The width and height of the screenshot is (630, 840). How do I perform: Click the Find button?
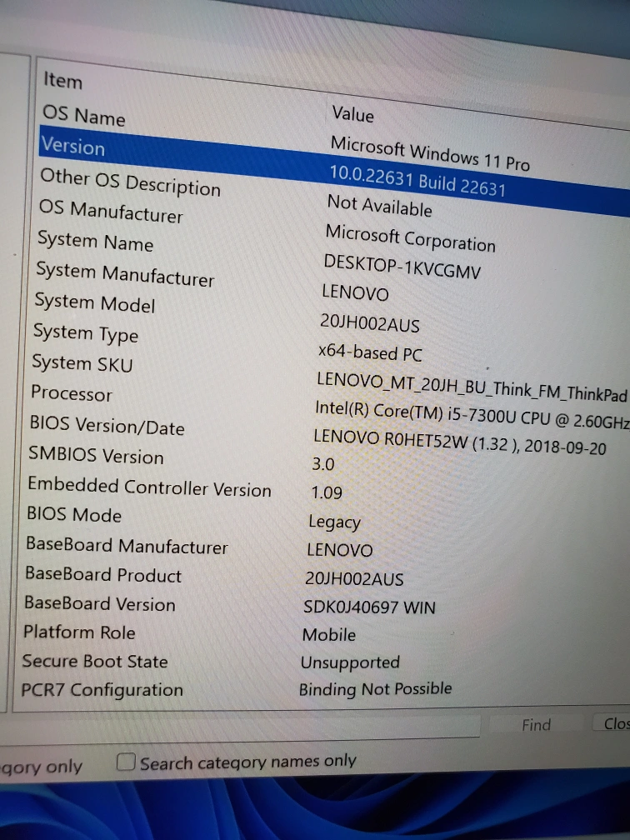pyautogui.click(x=536, y=725)
